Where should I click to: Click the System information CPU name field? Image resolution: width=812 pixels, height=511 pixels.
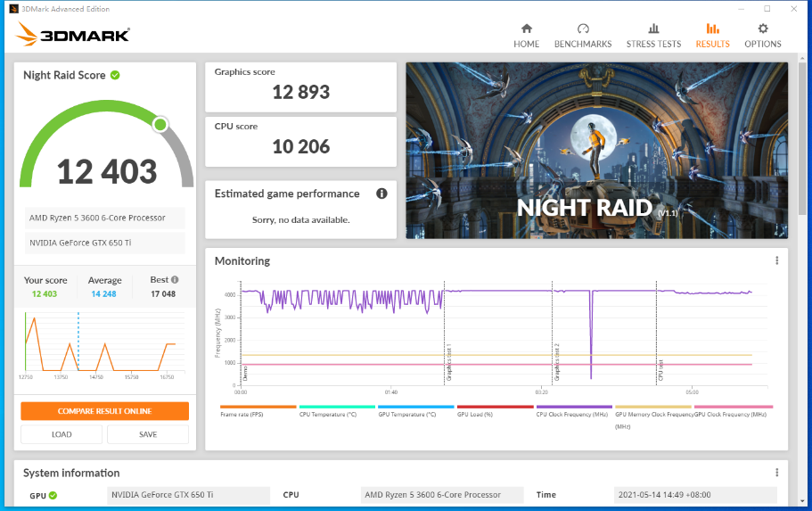pyautogui.click(x=442, y=495)
